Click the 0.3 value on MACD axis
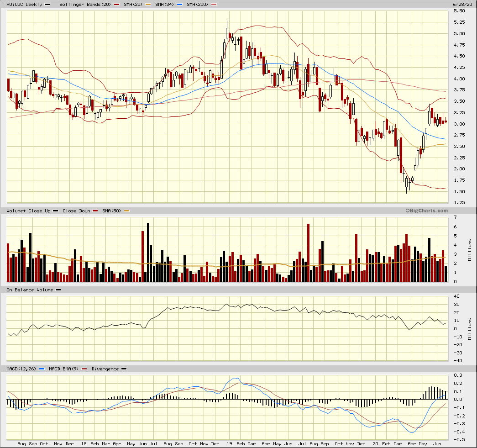The width and height of the screenshot is (477, 448). click(x=458, y=375)
